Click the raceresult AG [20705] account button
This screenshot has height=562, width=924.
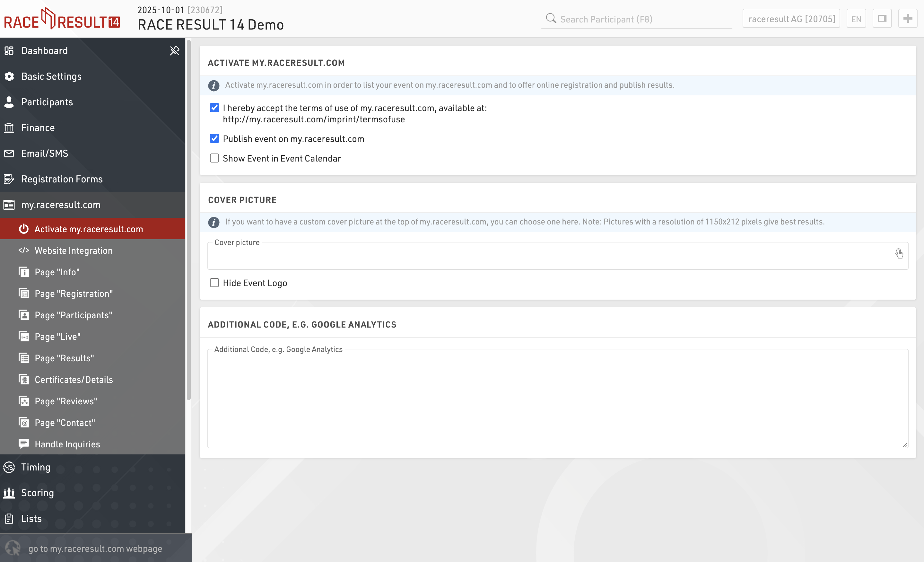click(791, 19)
